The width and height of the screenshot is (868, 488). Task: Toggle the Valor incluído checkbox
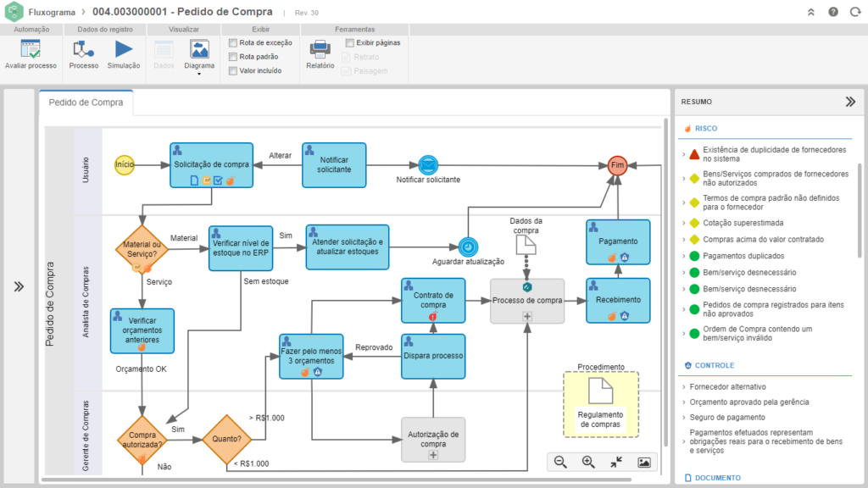233,71
